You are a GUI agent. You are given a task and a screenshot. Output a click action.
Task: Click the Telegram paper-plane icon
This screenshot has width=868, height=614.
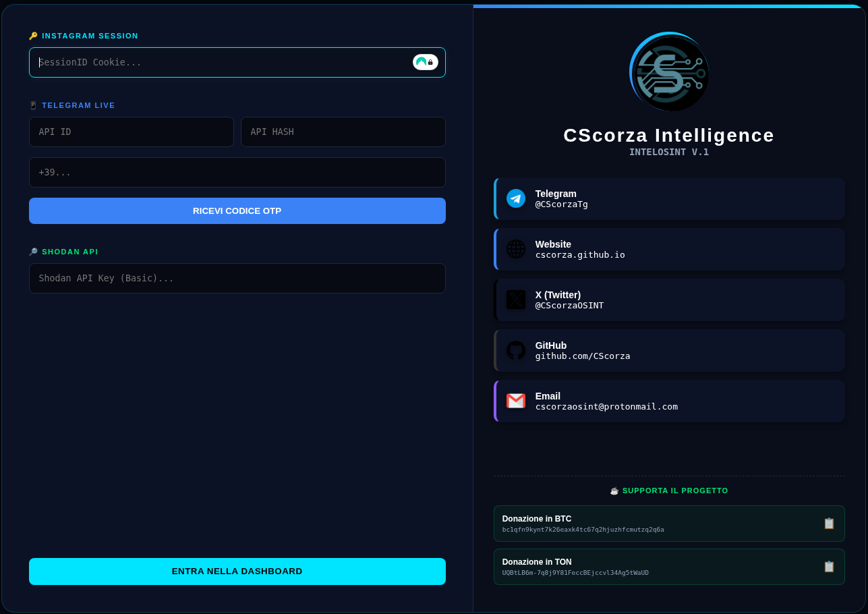(516, 198)
